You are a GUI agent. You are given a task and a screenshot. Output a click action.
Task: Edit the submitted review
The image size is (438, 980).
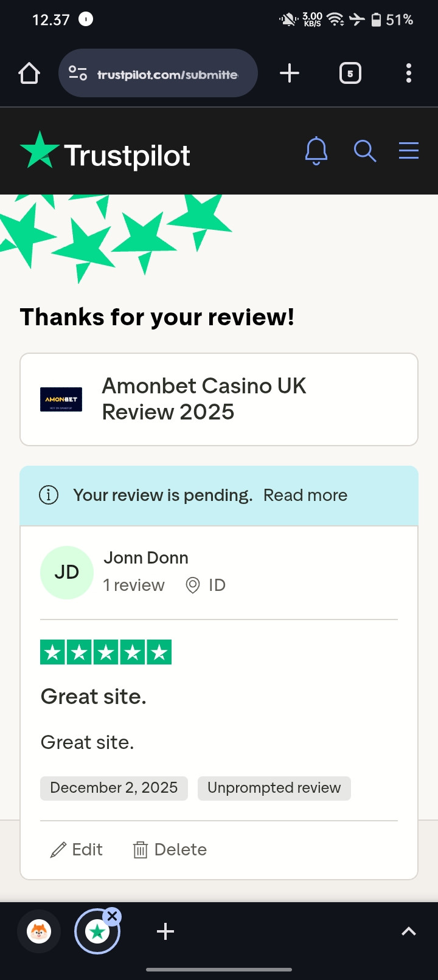tap(77, 850)
